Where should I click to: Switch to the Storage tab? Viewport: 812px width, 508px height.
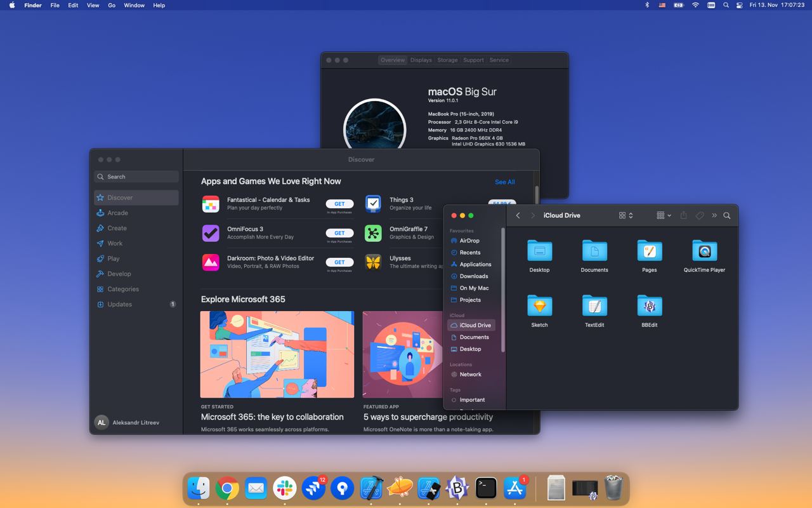pyautogui.click(x=447, y=60)
